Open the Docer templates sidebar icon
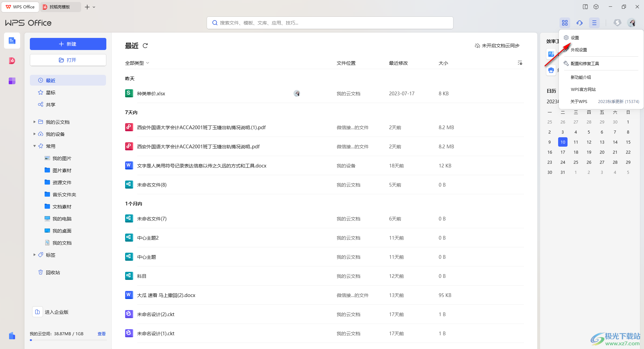 click(x=12, y=61)
